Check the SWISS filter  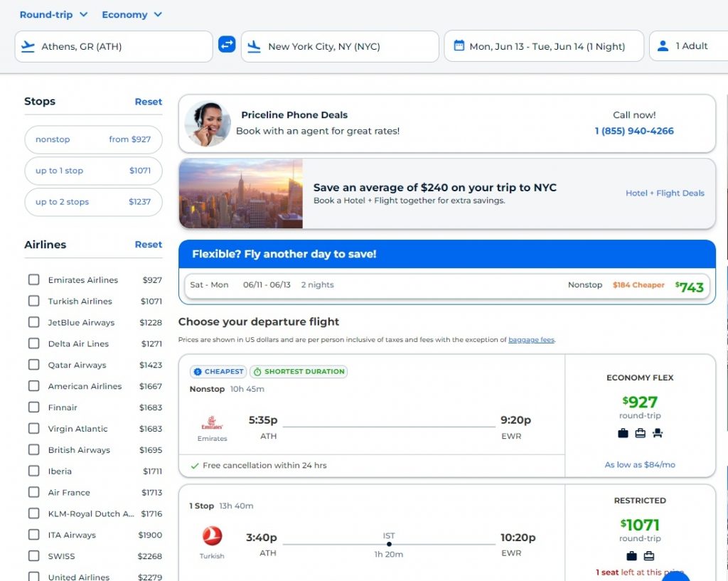pos(34,556)
